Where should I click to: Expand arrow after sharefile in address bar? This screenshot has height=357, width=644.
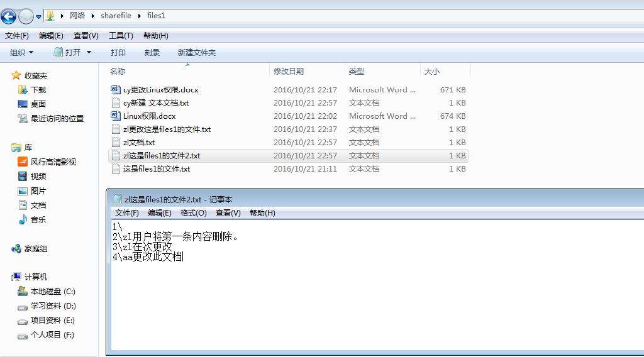click(139, 16)
